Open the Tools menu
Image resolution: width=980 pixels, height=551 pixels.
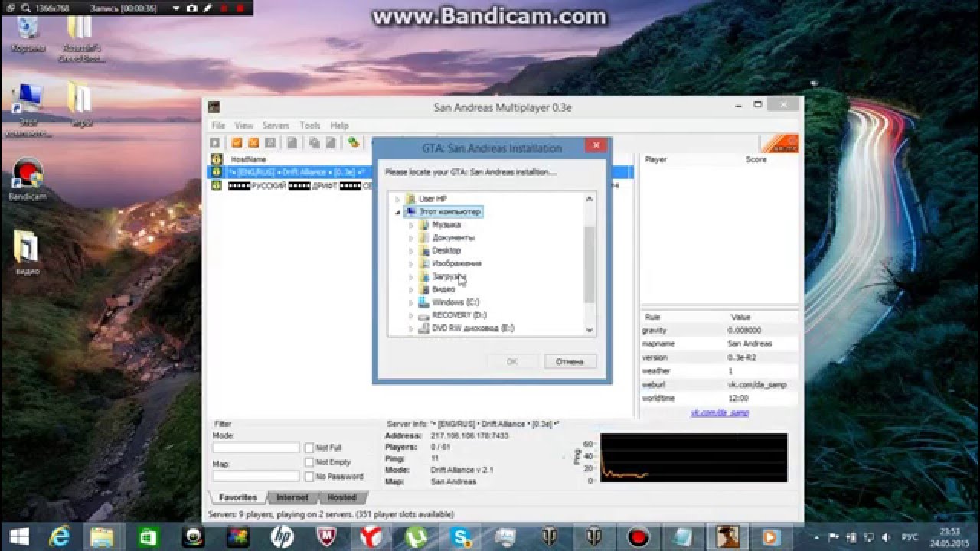coord(310,126)
